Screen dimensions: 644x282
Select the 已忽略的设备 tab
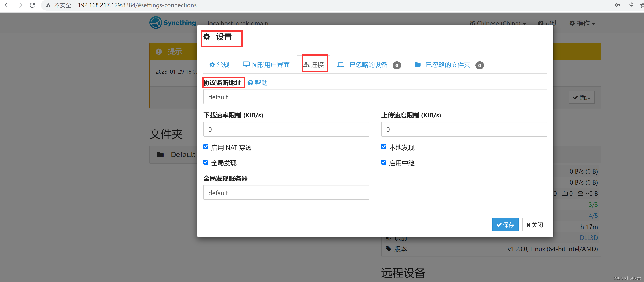tap(368, 65)
